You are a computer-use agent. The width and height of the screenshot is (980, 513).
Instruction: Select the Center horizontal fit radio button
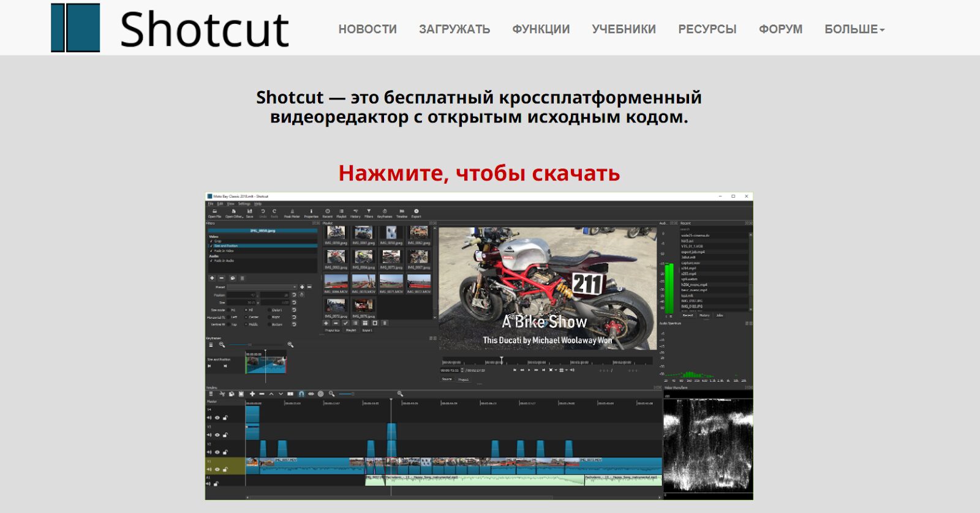pos(246,317)
